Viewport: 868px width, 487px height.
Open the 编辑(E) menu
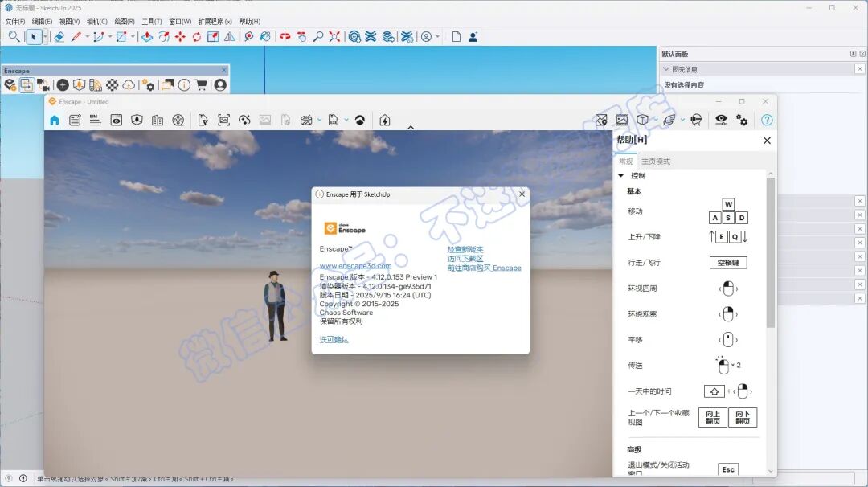coord(42,22)
